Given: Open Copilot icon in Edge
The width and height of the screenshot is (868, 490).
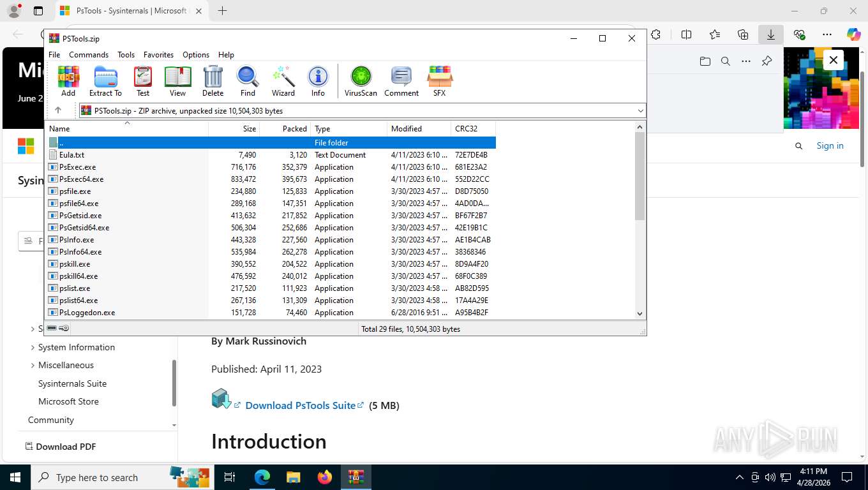Looking at the screenshot, I should (x=853, y=34).
